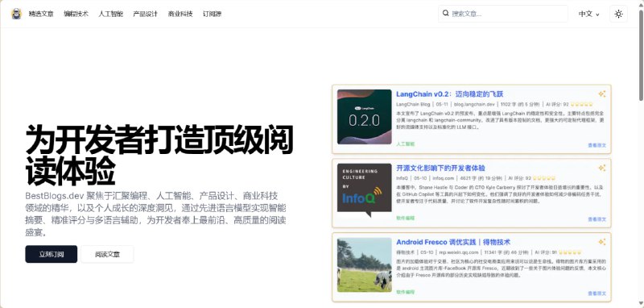This screenshot has height=308, width=644.
Task: Click the BestBlogs site logo icon
Action: (x=16, y=14)
